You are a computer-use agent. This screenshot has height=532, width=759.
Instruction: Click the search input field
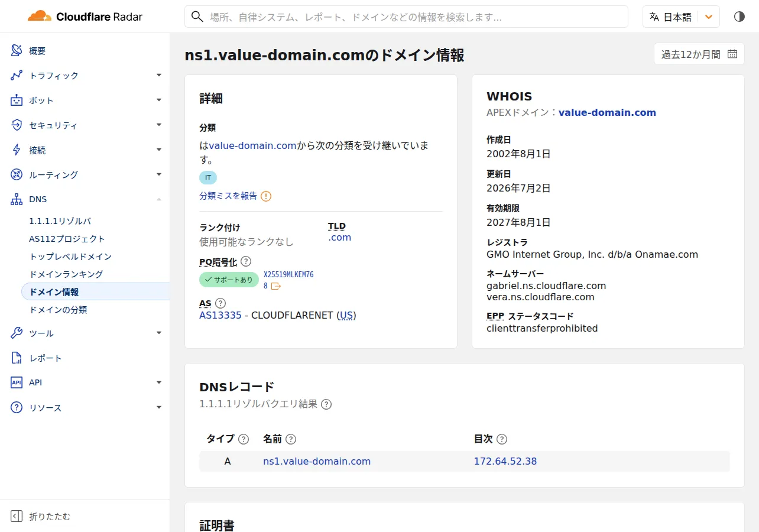click(406, 17)
